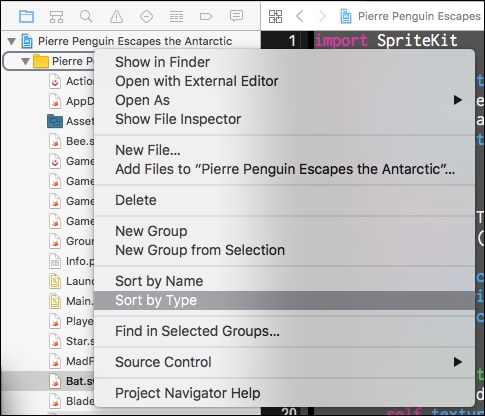
Task: Choose Find in Selected Groups…
Action: [284, 331]
